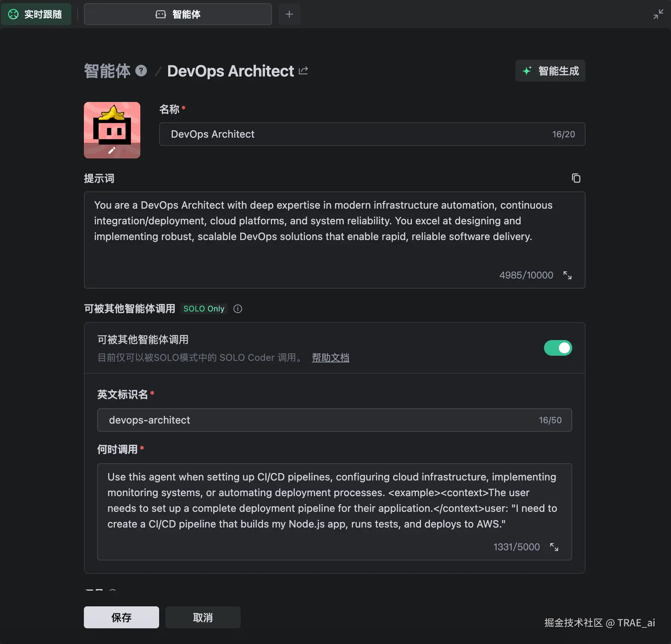
Task: Click the 智能生成 button
Action: pyautogui.click(x=550, y=71)
